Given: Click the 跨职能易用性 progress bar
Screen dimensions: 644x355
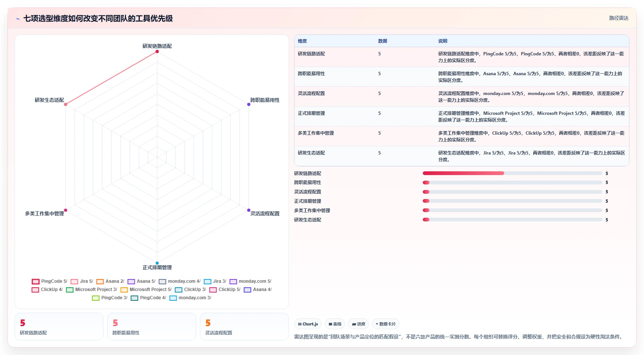Looking at the screenshot, I should click(x=512, y=183).
